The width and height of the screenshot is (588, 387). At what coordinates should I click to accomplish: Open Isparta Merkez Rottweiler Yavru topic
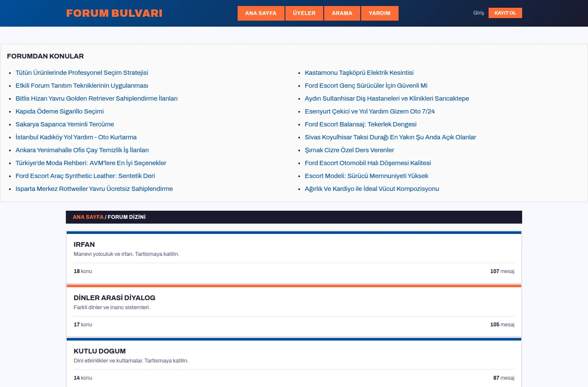[94, 189]
